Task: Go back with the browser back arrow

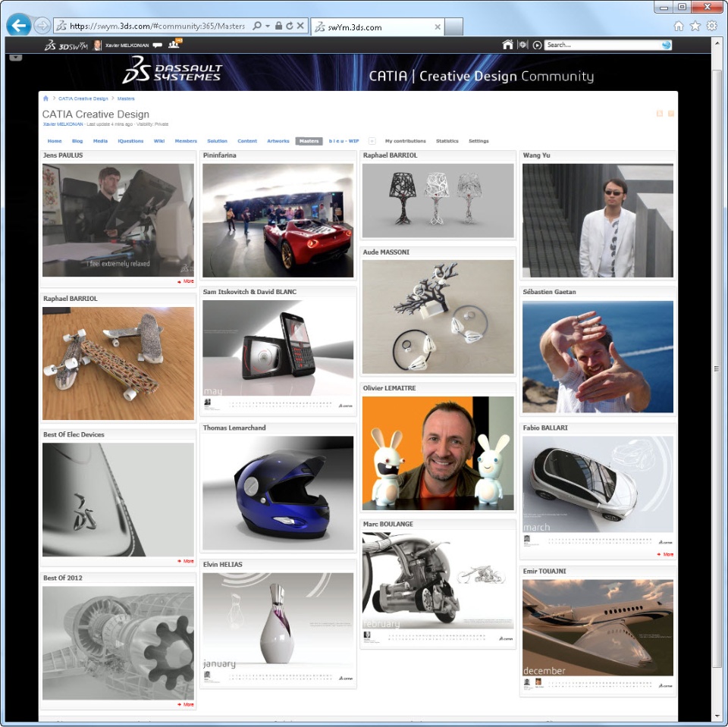Action: [x=18, y=25]
